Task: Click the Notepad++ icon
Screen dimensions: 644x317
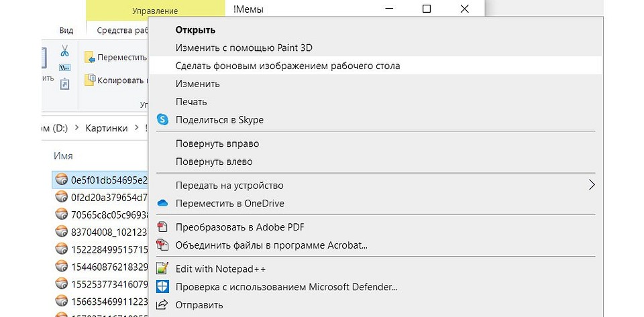Action: click(163, 269)
